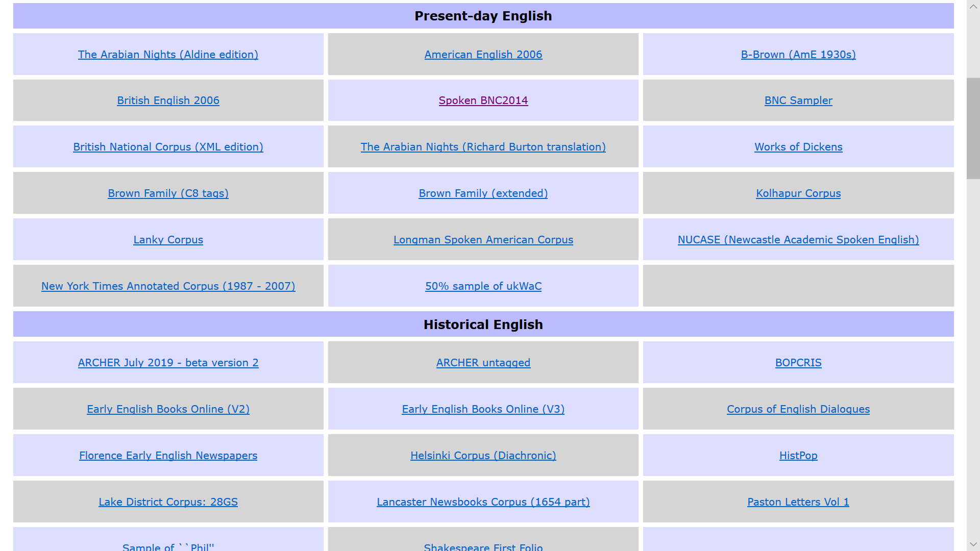Select British English 2006
Image resolution: width=980 pixels, height=551 pixels.
tap(168, 101)
